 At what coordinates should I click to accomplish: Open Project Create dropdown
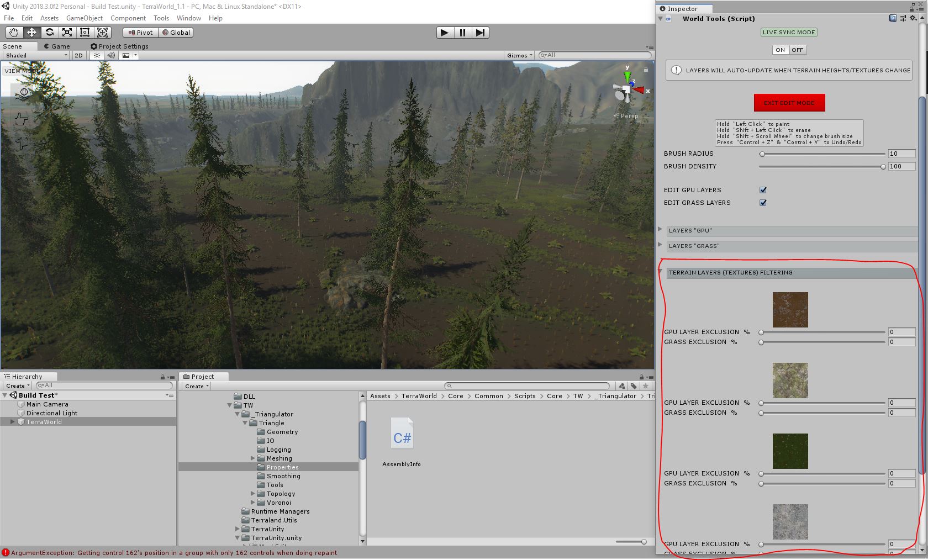197,386
